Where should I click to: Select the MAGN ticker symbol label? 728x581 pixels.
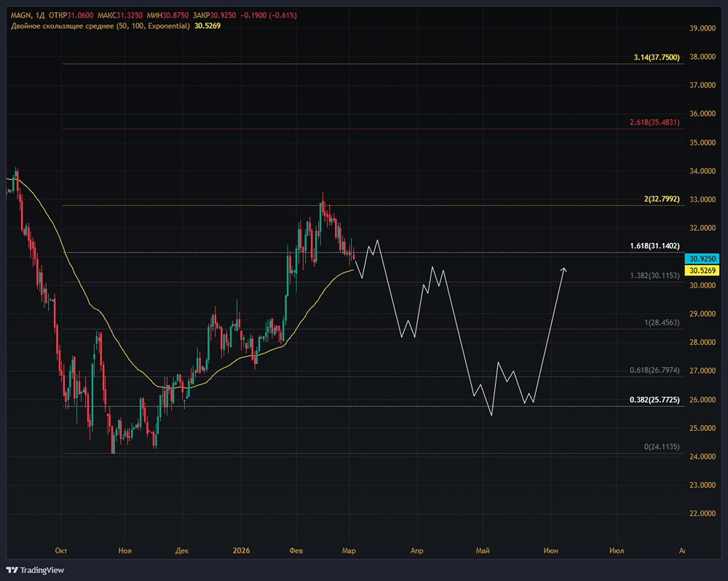pyautogui.click(x=21, y=15)
